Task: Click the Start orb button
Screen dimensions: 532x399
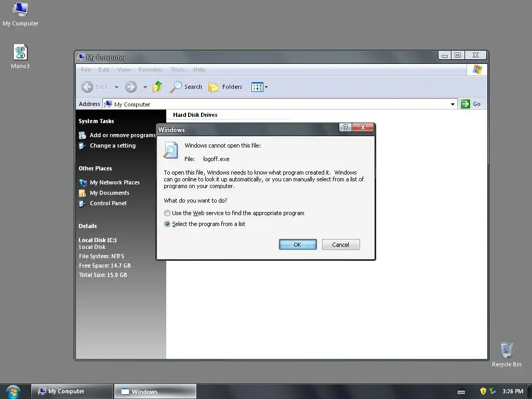Action: pos(13,392)
